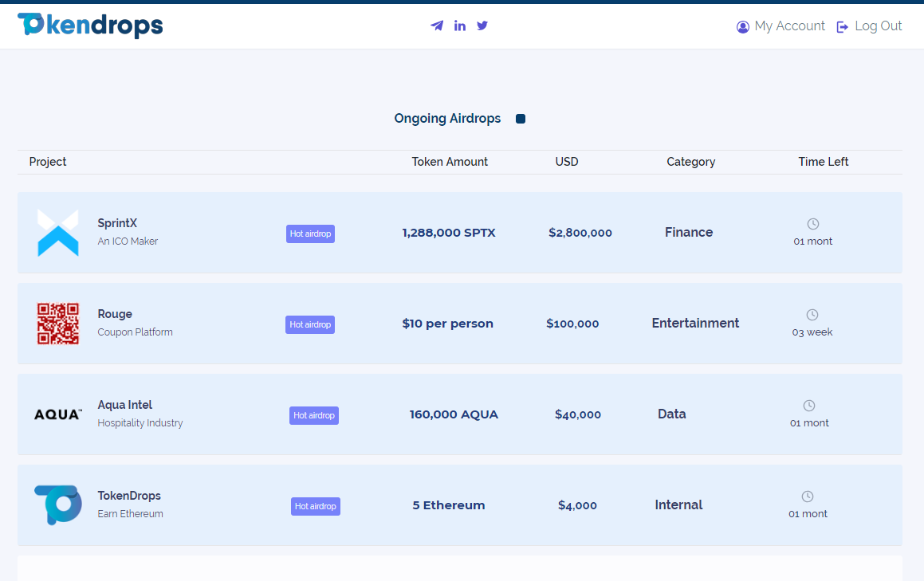
Task: Click the clock icon in Aqua Intel row
Action: [809, 406]
